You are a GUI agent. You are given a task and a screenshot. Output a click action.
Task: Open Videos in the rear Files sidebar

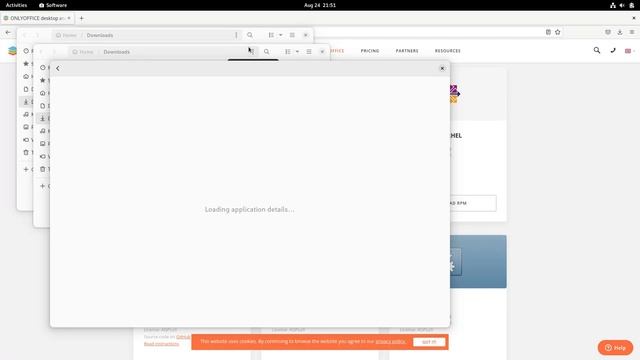tap(26, 140)
